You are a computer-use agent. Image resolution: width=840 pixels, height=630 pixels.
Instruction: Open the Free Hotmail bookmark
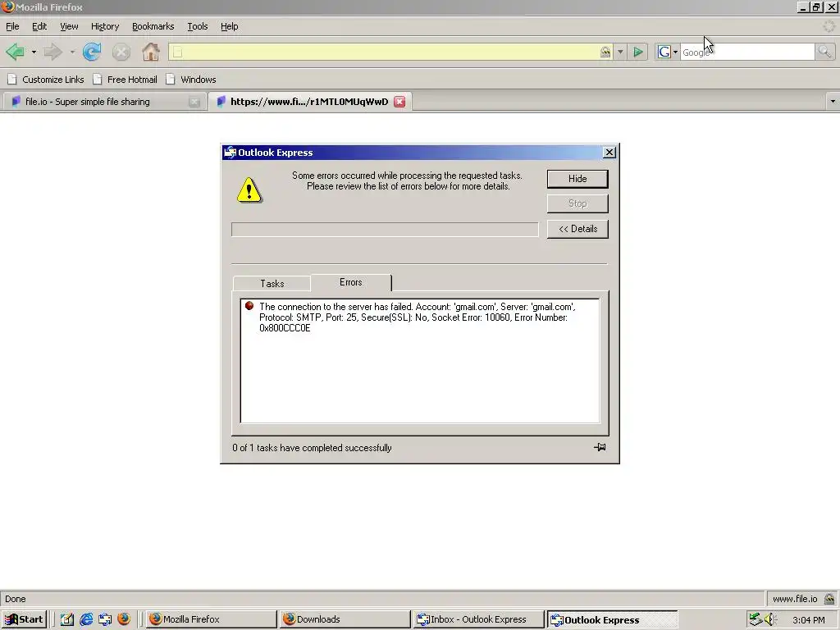(125, 80)
